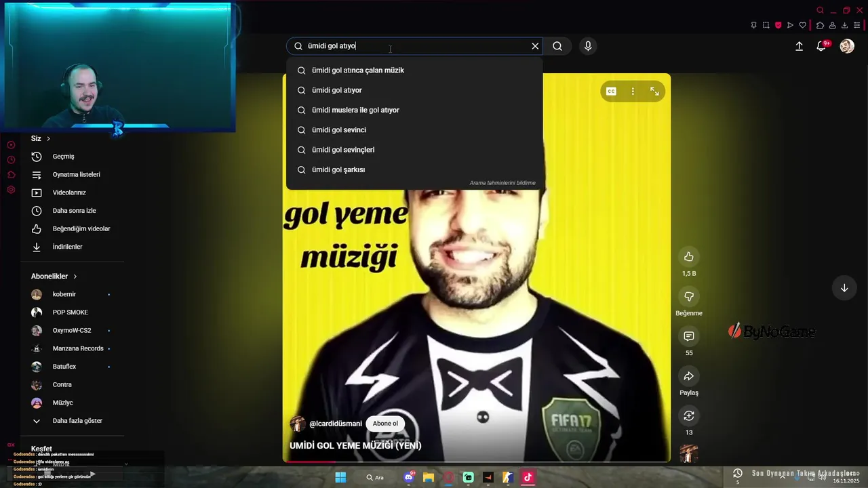Image resolution: width=868 pixels, height=488 pixels.
Task: Click into the search field containing "ümidi gol atıyo"
Action: [x=414, y=46]
